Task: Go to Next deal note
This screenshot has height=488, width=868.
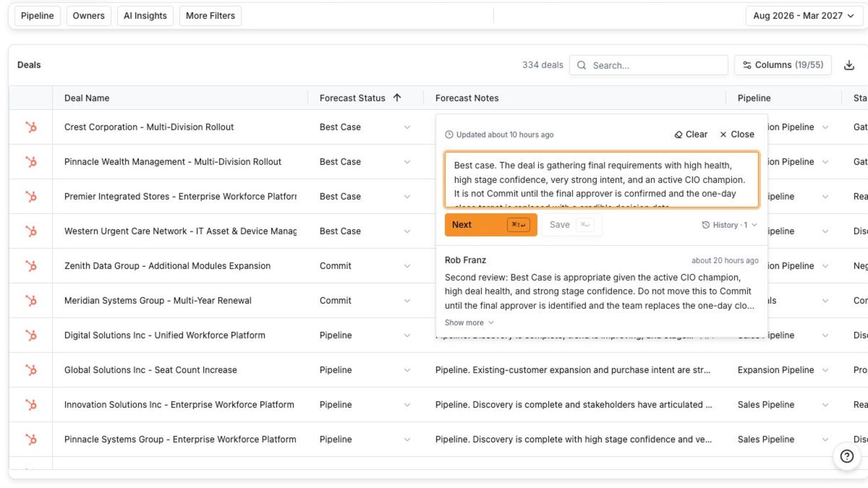Action: click(491, 225)
